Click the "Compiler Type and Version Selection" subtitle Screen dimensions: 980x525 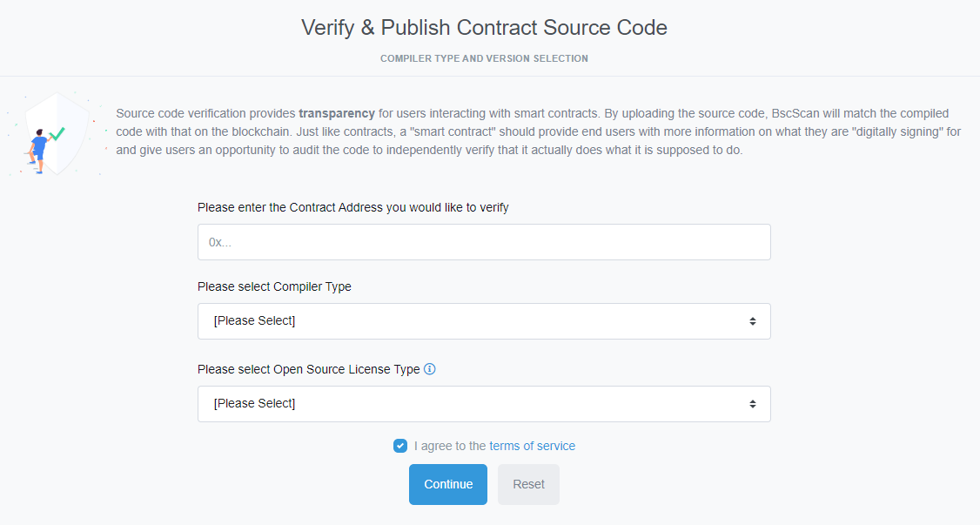(x=484, y=58)
